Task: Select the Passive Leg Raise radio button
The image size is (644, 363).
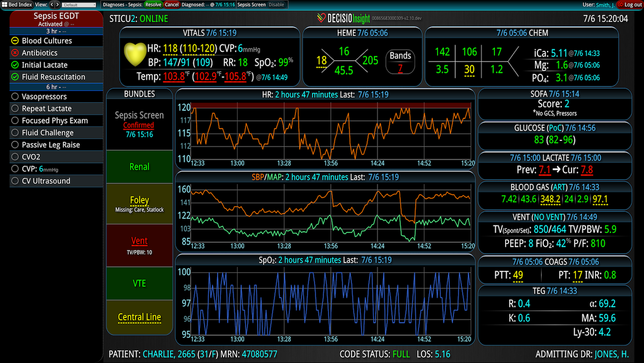Action: [15, 145]
